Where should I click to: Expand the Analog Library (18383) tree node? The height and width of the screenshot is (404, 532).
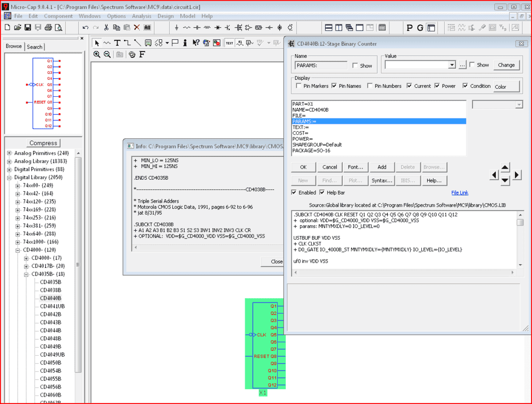[x=9, y=161]
